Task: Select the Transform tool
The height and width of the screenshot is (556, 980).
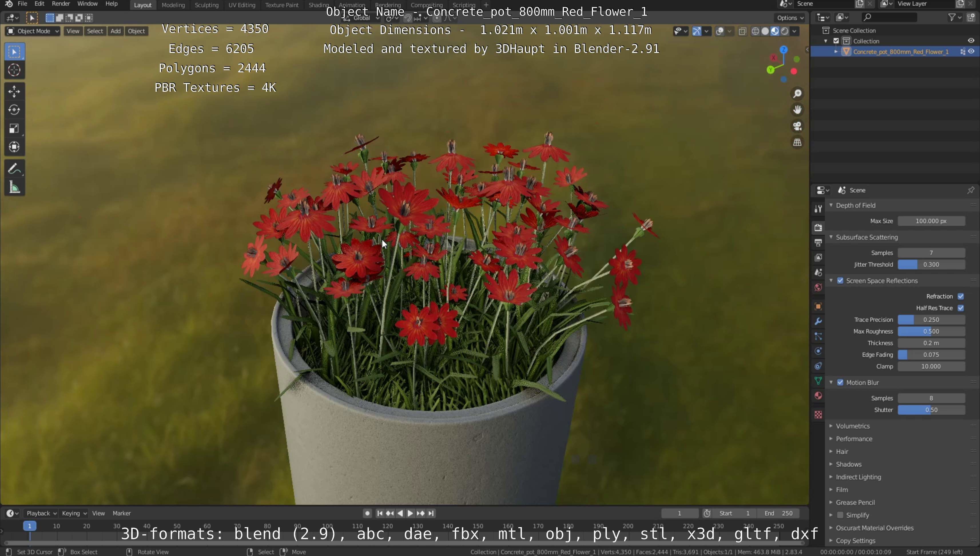Action: (14, 147)
